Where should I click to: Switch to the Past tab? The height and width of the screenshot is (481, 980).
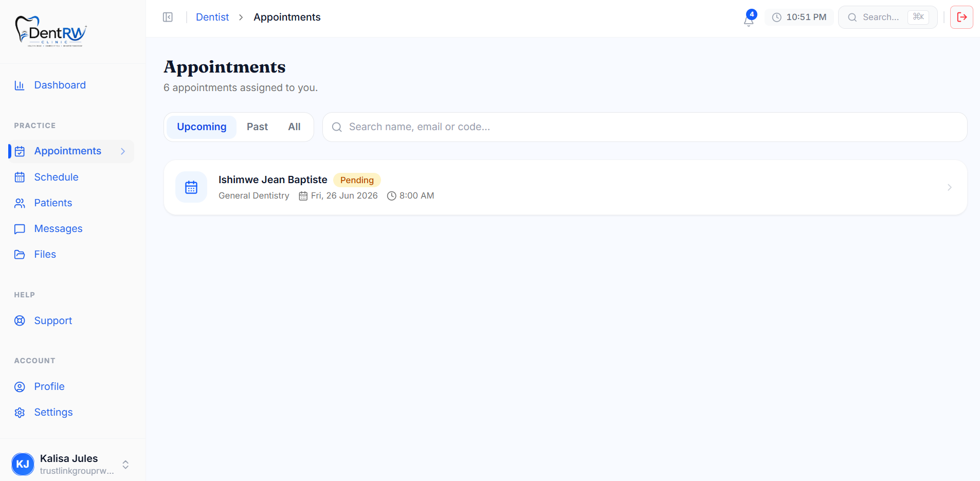pyautogui.click(x=257, y=127)
